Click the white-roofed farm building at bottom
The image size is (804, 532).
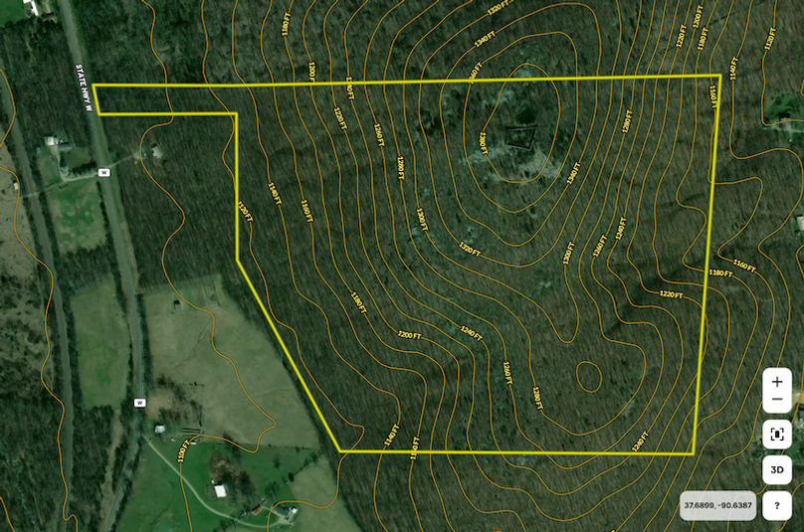(x=219, y=490)
